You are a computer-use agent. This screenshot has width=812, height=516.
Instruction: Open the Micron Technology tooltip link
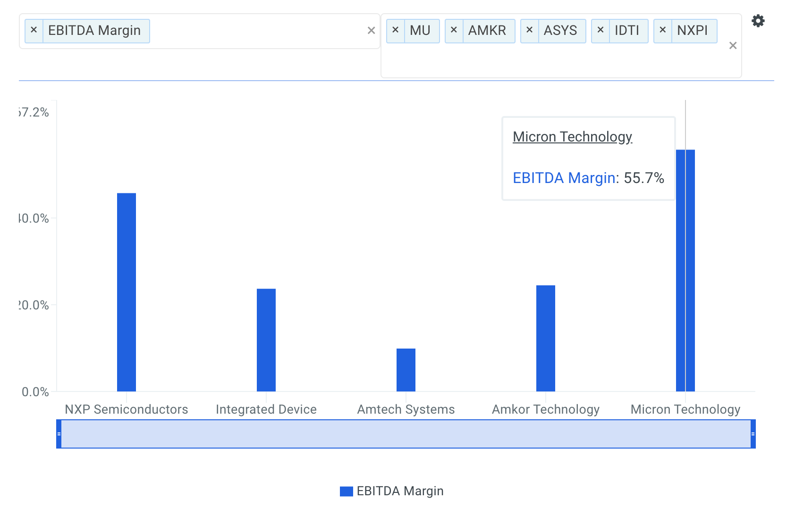click(572, 137)
